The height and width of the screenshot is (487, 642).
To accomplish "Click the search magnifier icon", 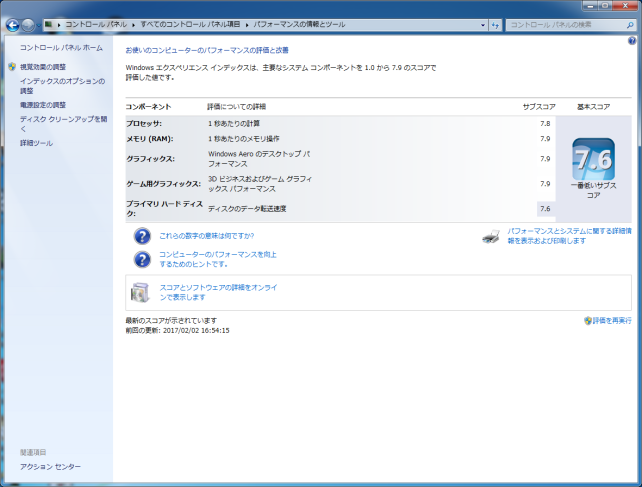I will click(630, 25).
